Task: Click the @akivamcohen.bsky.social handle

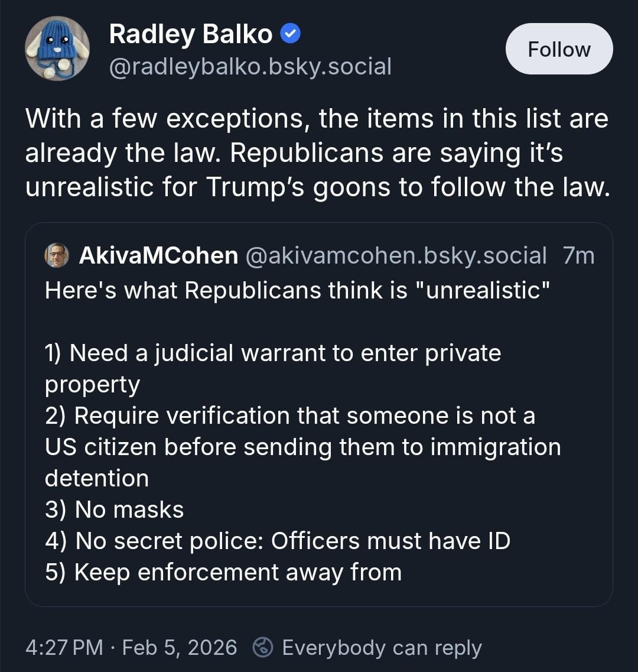Action: (x=395, y=255)
